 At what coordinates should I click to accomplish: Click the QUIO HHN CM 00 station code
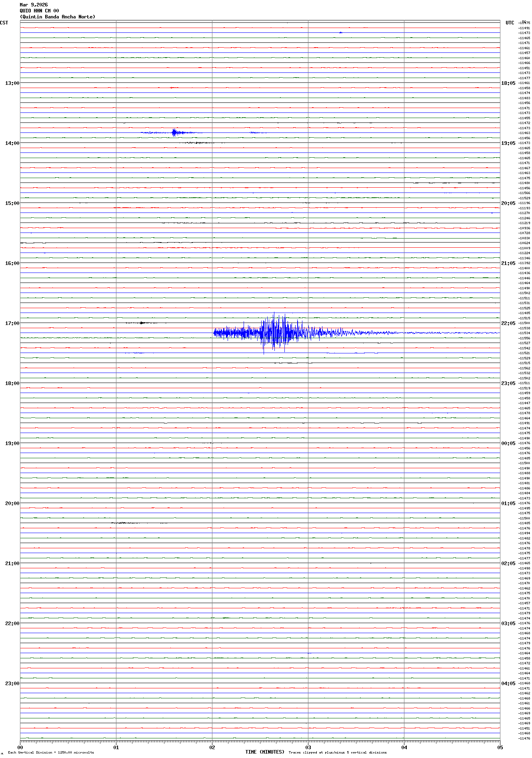tap(39, 11)
